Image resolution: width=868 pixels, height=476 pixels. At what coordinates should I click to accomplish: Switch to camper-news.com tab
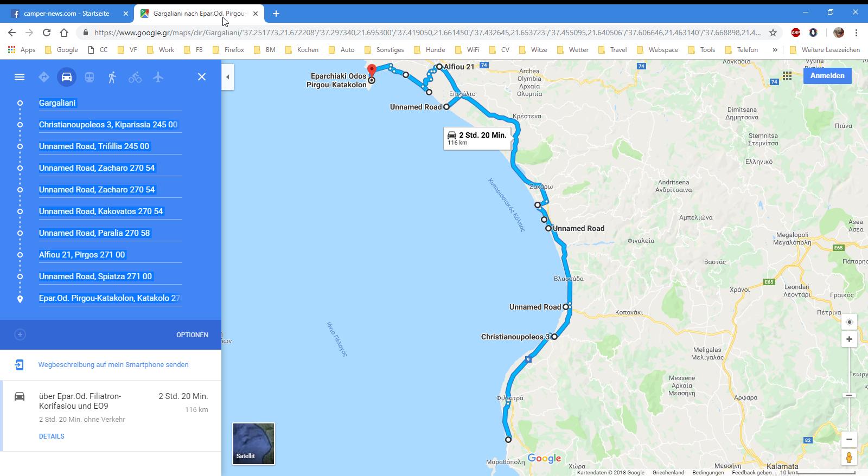click(66, 14)
